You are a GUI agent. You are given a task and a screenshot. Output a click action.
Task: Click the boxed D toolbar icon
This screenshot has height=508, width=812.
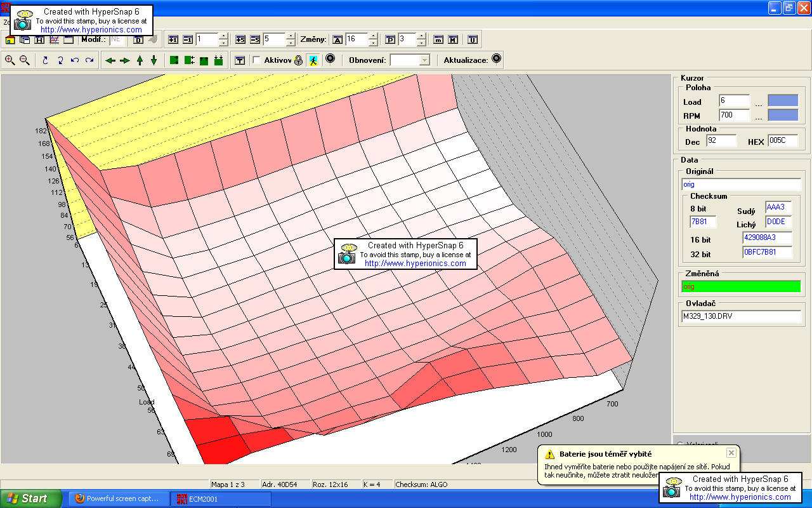pyautogui.click(x=138, y=39)
